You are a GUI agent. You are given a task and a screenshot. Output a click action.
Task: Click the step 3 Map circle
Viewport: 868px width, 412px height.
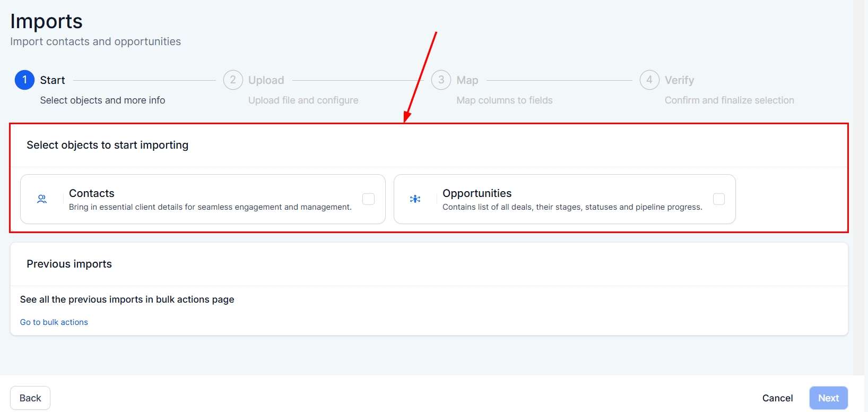pyautogui.click(x=441, y=80)
